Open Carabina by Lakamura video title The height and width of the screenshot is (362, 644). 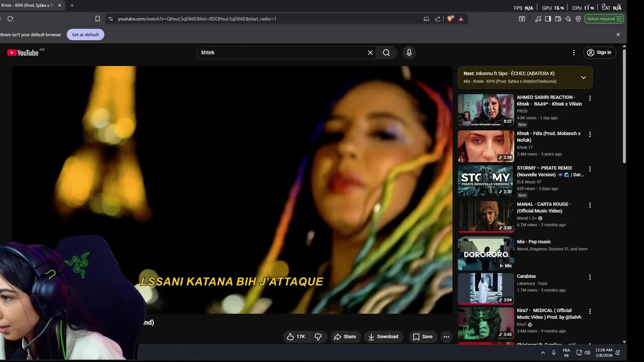pos(526,276)
